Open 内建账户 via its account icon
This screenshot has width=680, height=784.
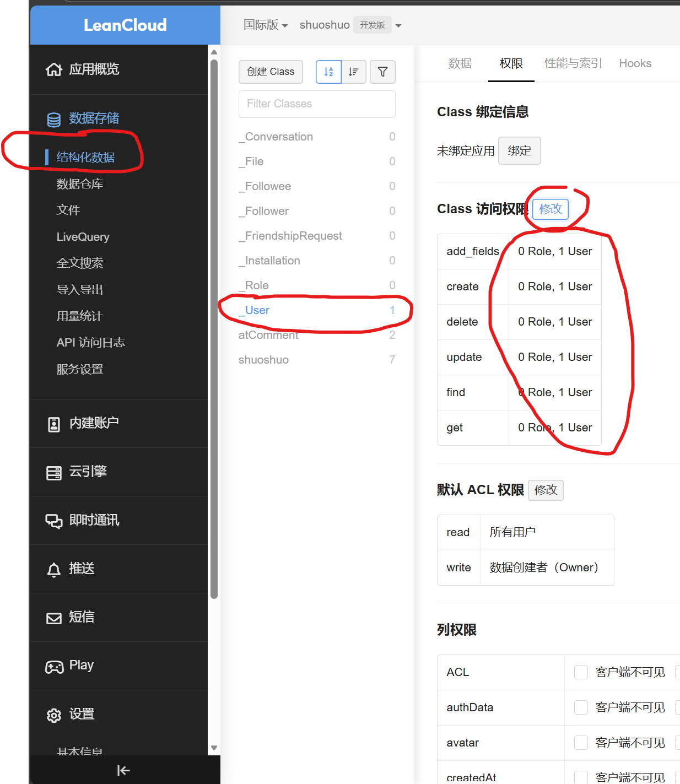54,424
